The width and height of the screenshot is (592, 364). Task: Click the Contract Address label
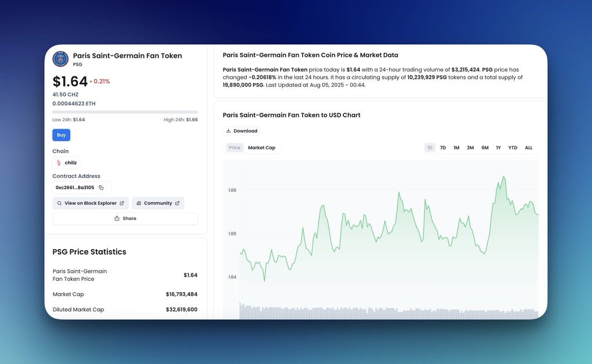pos(76,176)
